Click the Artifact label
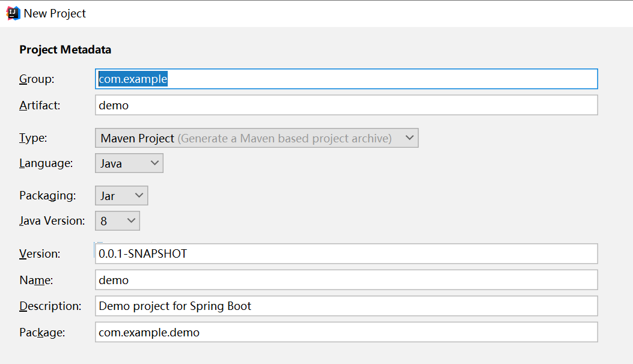Viewport: 633px width, 364px height. [x=40, y=105]
